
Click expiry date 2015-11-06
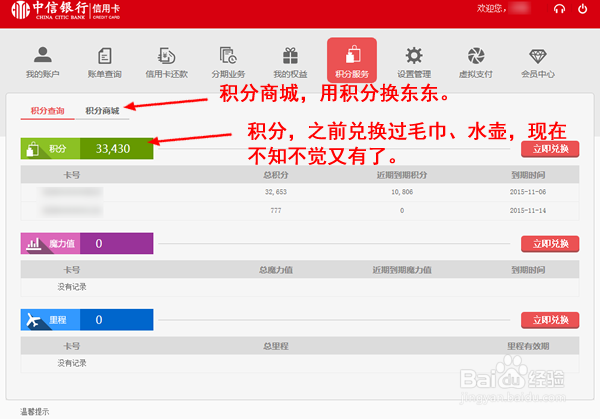point(528,192)
